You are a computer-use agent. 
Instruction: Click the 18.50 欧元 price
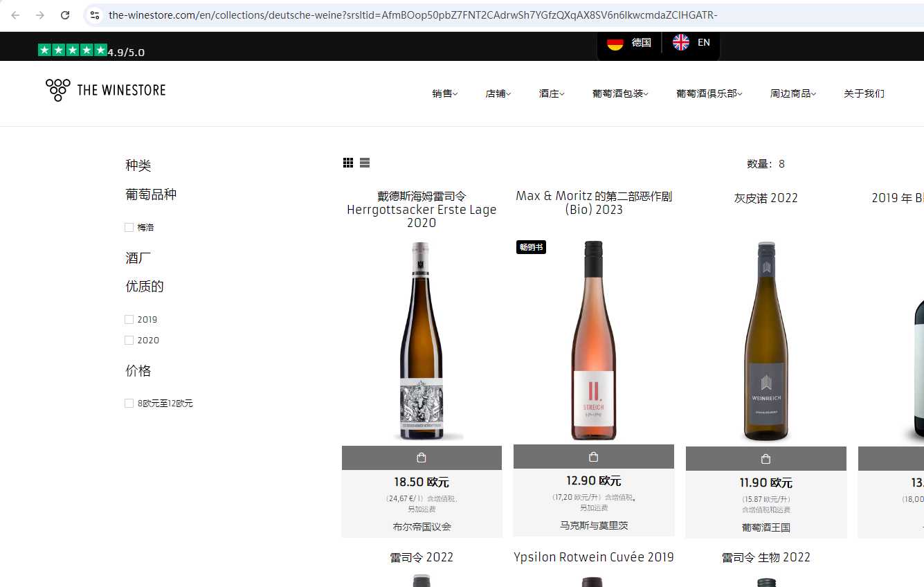(422, 482)
